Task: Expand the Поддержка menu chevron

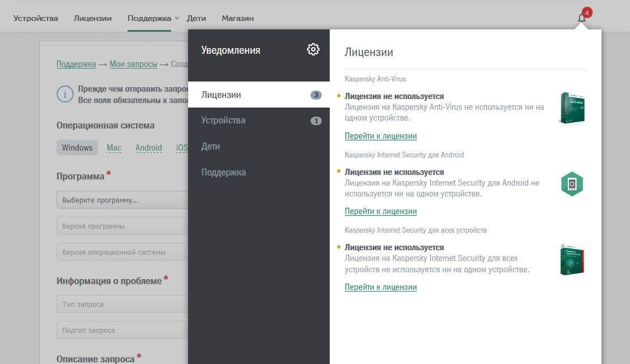Action: pos(177,18)
